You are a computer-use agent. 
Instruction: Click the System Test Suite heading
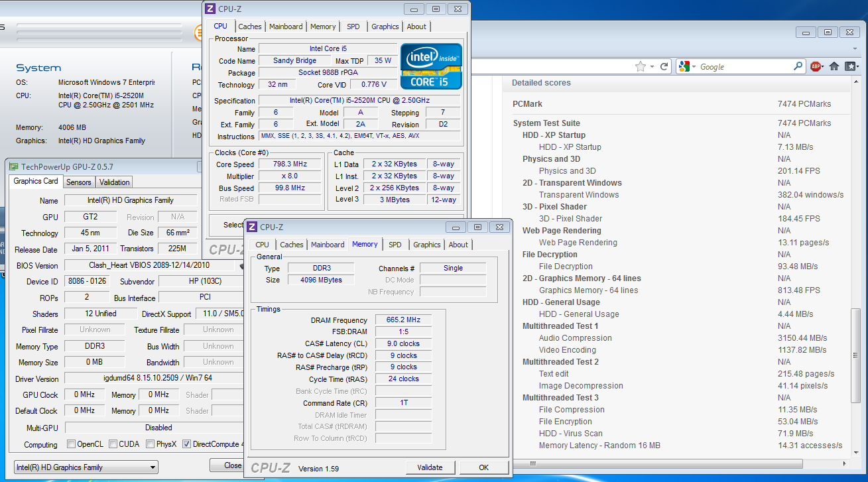546,123
